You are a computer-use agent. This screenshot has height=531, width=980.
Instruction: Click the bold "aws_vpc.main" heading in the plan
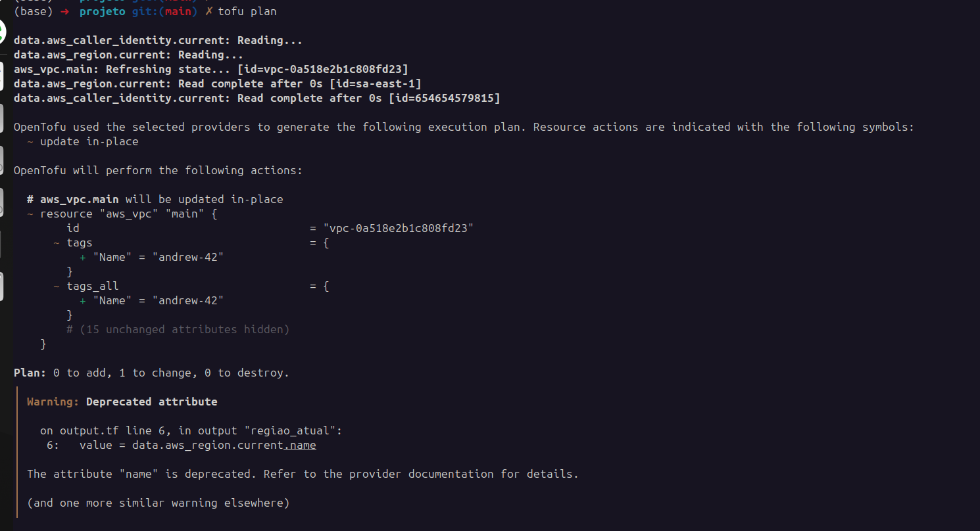(79, 199)
